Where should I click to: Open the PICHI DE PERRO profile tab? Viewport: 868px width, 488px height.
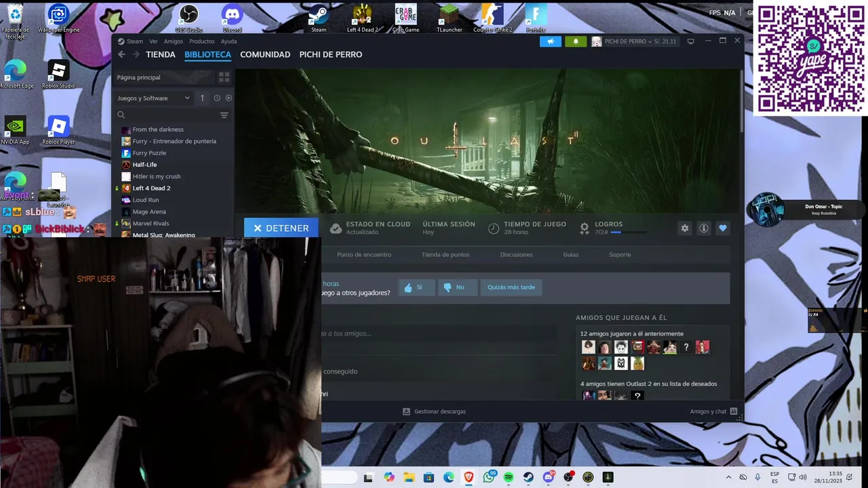click(x=331, y=54)
